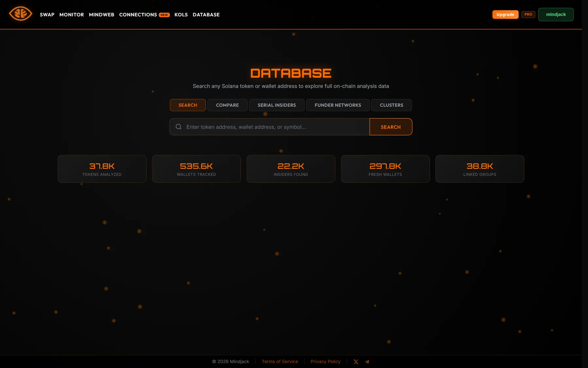The width and height of the screenshot is (588, 368).
Task: Click the NEW badge beside Connections
Action: [164, 15]
